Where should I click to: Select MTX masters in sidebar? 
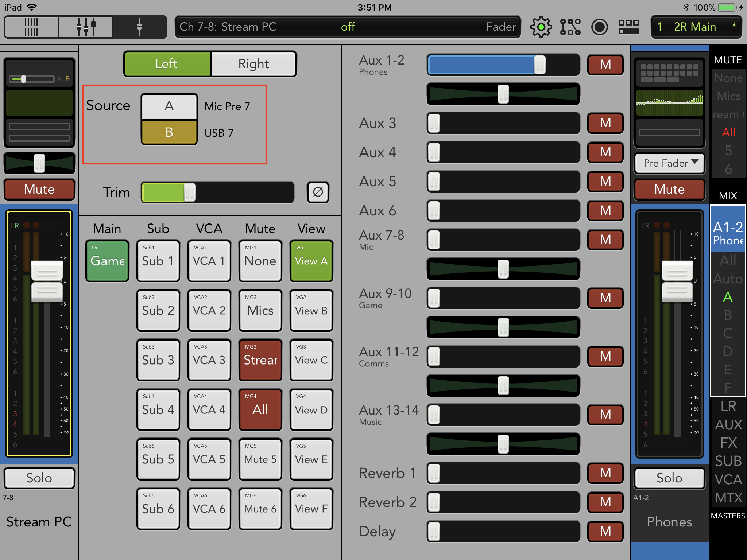pos(728,498)
